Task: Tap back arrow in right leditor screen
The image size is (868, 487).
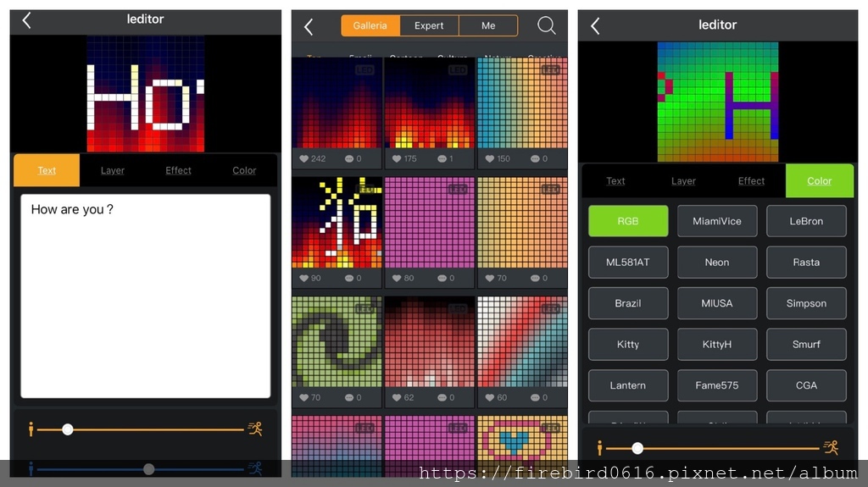Action: coord(595,26)
